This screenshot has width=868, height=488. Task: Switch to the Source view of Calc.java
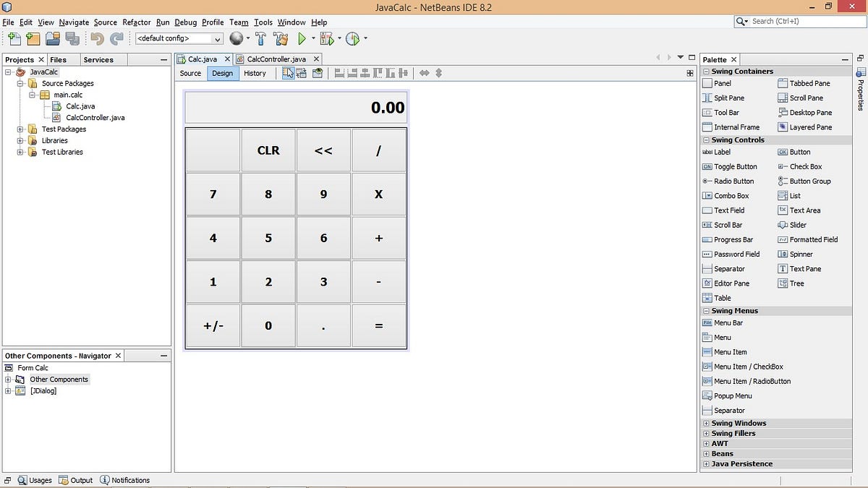190,73
